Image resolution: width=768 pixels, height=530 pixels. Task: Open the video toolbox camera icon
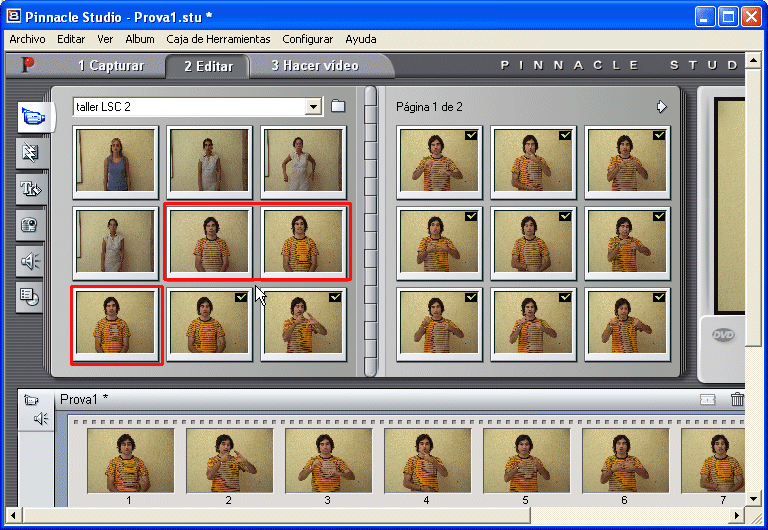point(30,400)
